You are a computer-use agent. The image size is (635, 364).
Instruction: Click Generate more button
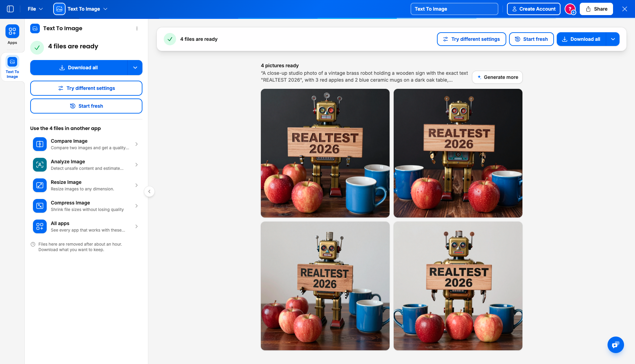497,77
